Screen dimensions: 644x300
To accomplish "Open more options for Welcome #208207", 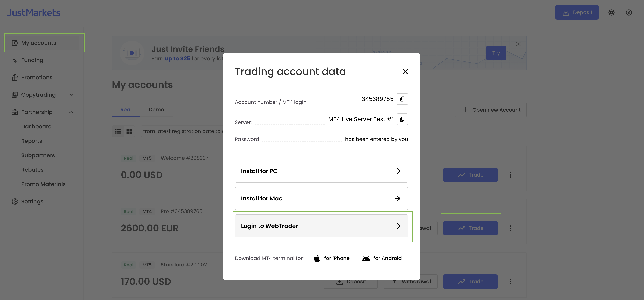I will click(x=511, y=175).
